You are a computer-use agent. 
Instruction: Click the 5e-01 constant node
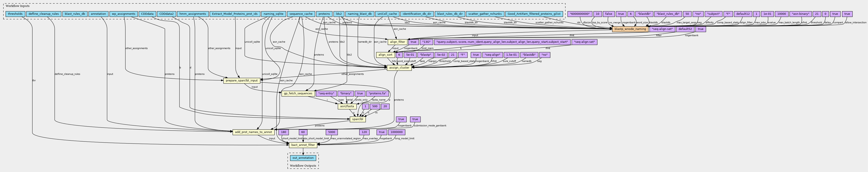(x=410, y=55)
